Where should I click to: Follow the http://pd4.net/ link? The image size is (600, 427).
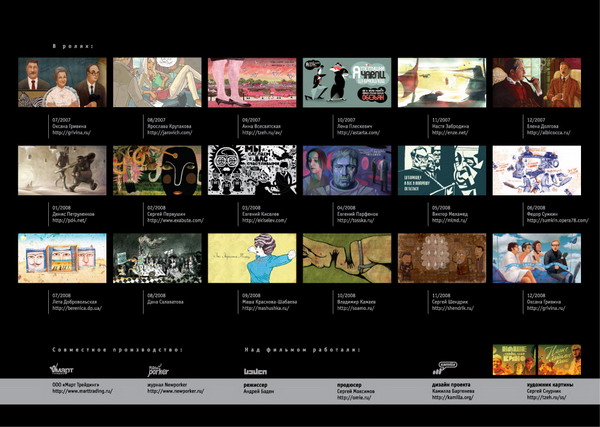tap(69, 220)
